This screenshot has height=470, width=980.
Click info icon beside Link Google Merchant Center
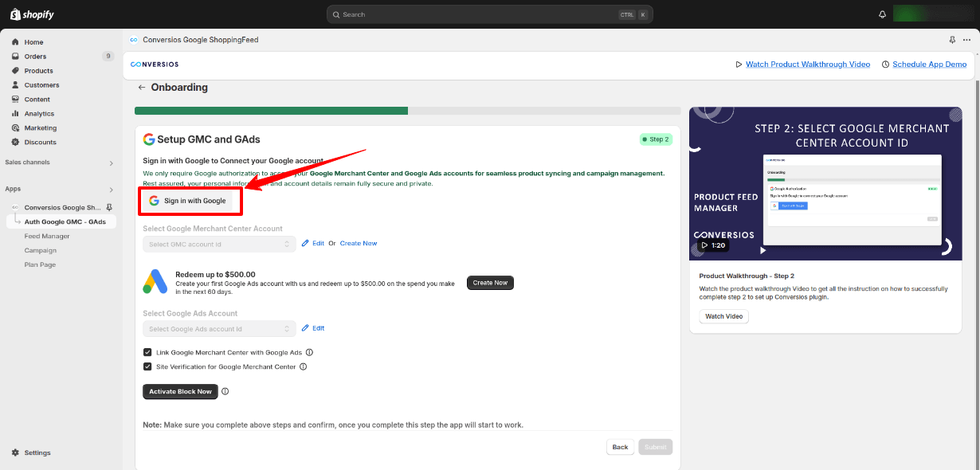(309, 352)
